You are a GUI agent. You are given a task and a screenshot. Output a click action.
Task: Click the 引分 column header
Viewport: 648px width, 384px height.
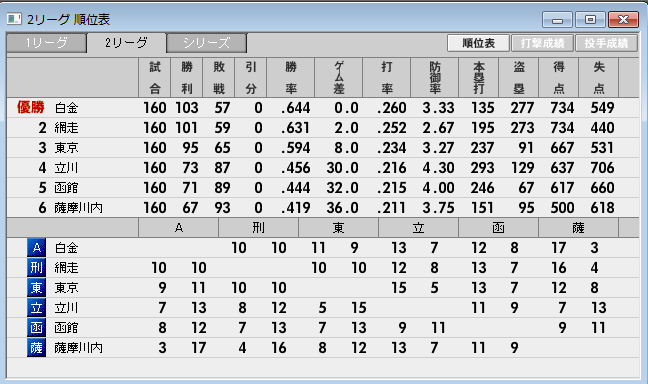click(251, 78)
